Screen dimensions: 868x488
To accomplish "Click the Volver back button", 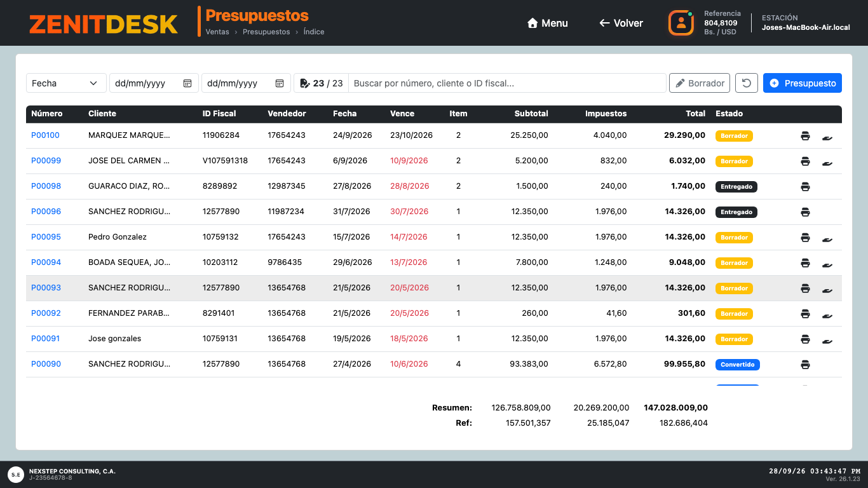I will (621, 23).
